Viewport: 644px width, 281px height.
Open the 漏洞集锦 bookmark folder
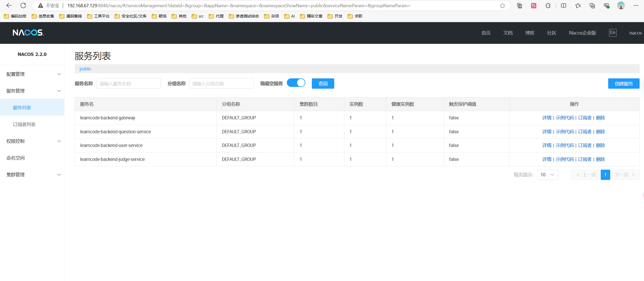click(x=71, y=16)
